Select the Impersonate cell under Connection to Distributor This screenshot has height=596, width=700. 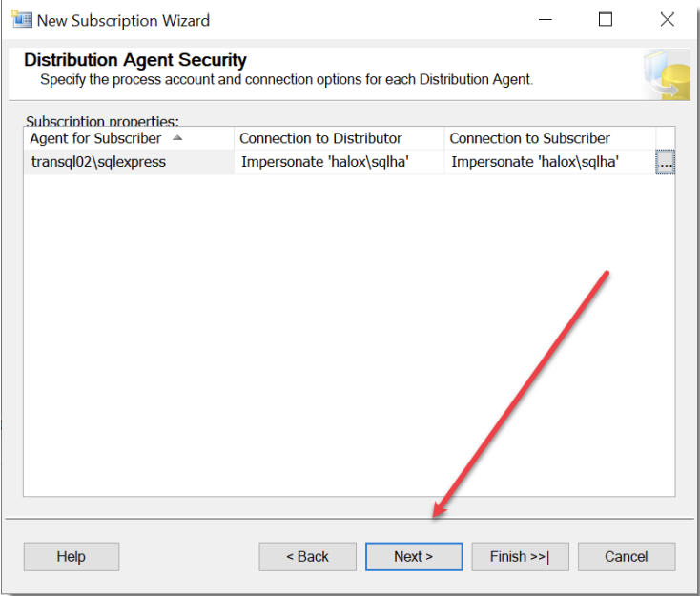coord(339,161)
